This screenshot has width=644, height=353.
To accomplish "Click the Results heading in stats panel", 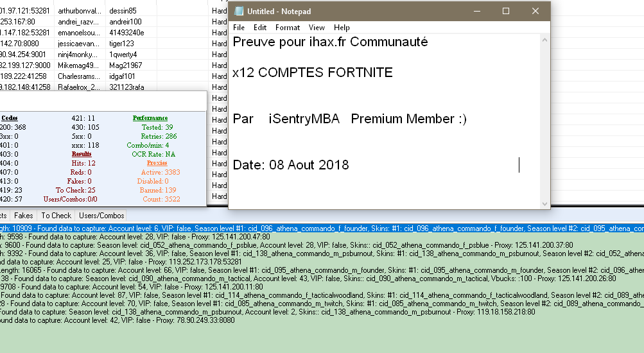I will pos(82,154).
